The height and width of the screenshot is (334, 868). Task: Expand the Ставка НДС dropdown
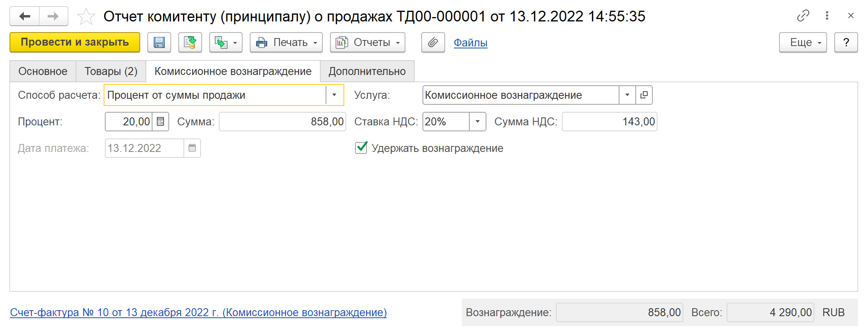point(478,122)
